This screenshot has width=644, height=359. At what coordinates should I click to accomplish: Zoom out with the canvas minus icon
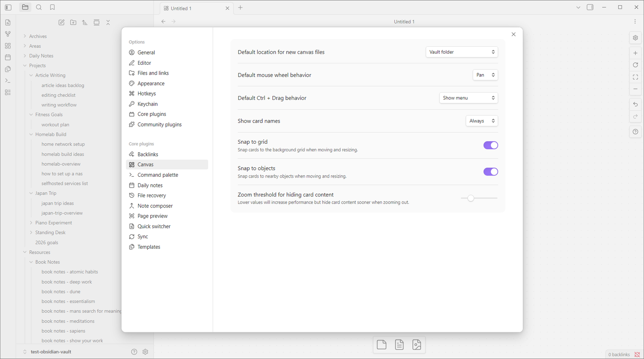tap(635, 89)
